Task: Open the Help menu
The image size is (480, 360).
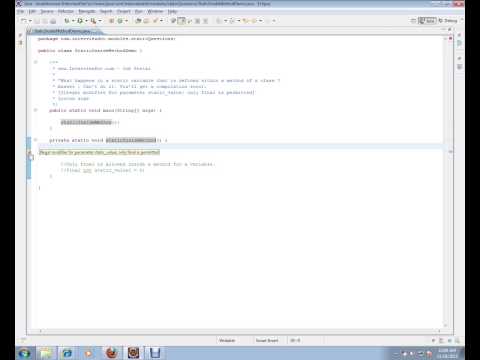Action: [x=172, y=11]
